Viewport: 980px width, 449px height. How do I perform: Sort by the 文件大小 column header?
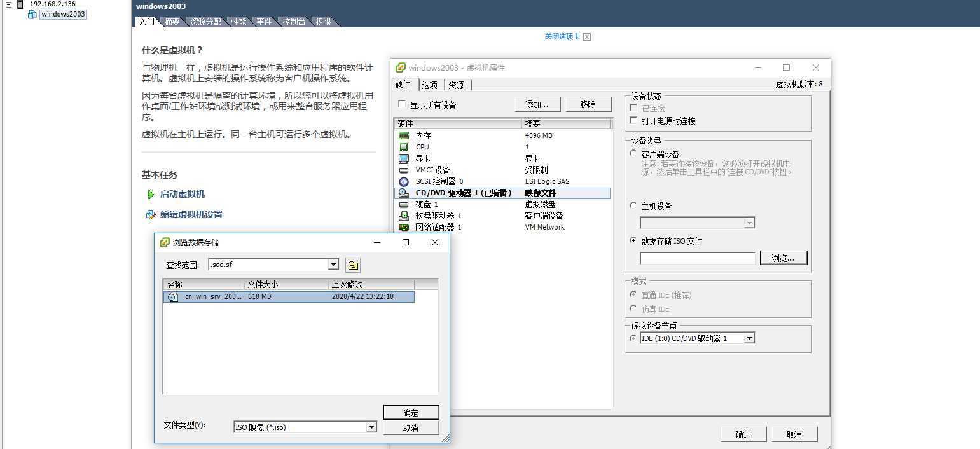coord(286,284)
